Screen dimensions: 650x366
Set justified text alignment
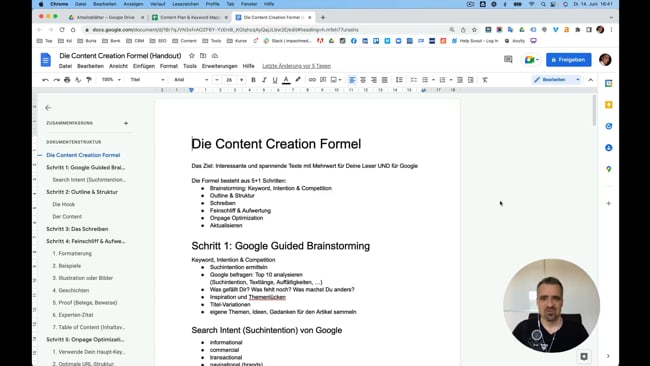[x=384, y=80]
